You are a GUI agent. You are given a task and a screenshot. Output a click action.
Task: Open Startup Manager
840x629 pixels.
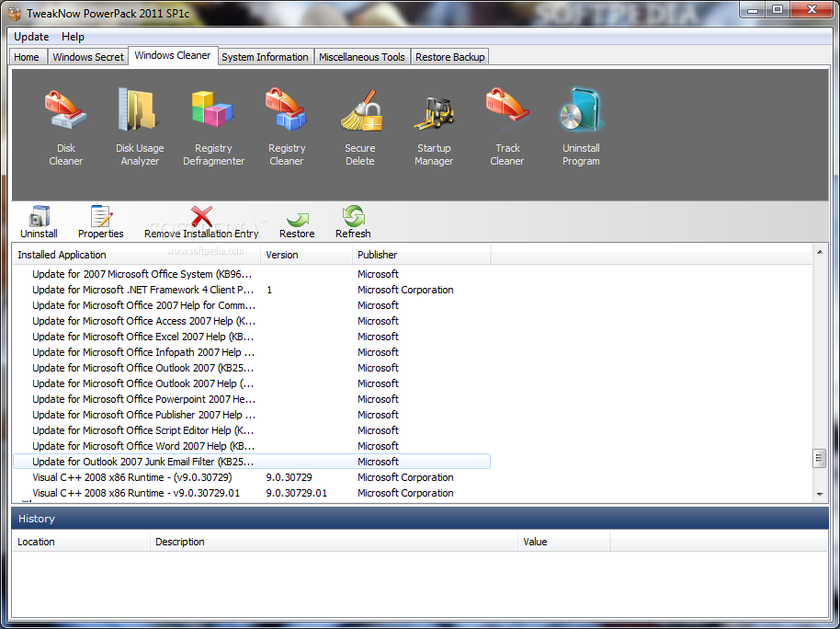434,128
